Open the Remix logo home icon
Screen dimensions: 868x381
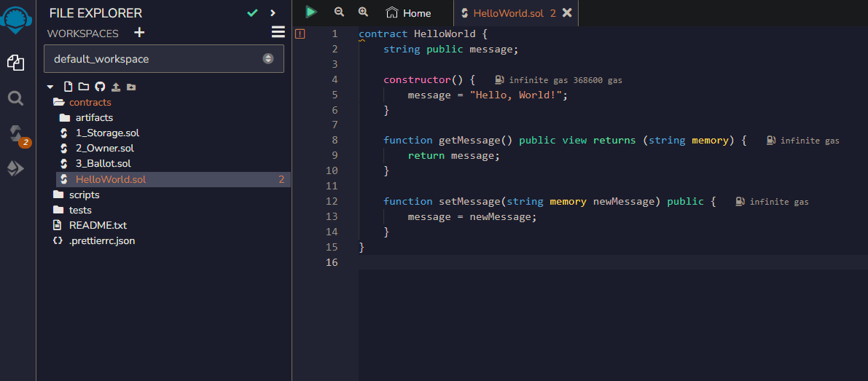[x=15, y=20]
